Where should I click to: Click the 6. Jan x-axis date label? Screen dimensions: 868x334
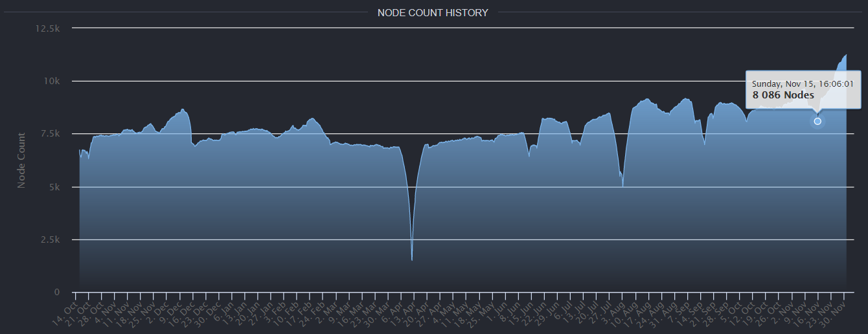pyautogui.click(x=223, y=309)
